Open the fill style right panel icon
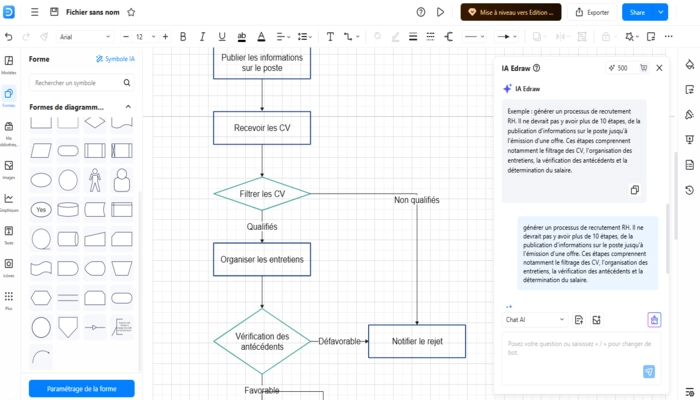This screenshot has width=700, height=400. point(689,65)
